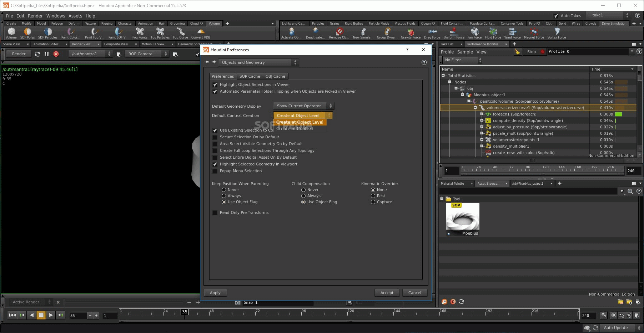Screen dimensions: 644x333
Task: Click the refresh render icon
Action: point(37,54)
